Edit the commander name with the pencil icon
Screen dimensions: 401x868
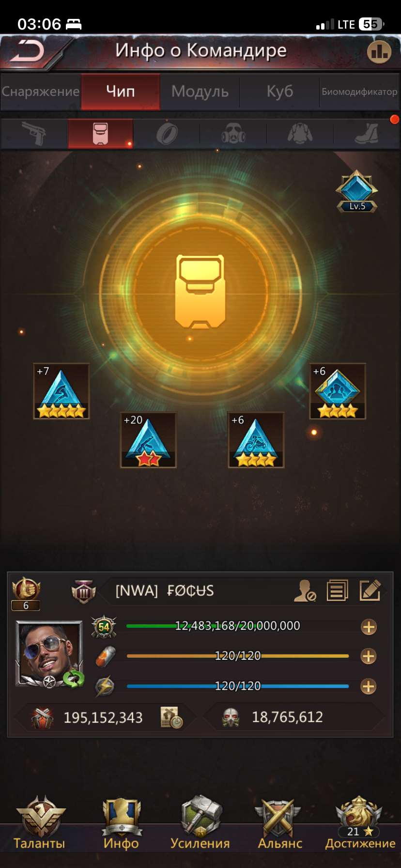[x=370, y=590]
